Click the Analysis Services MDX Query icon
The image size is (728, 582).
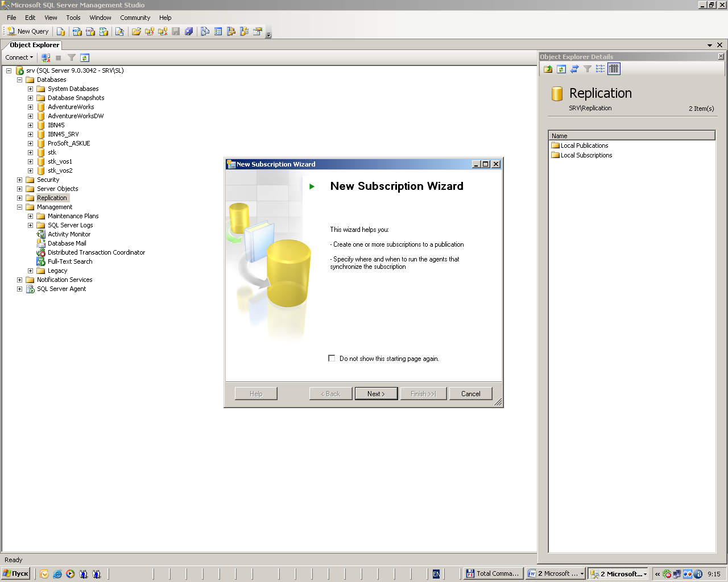tap(77, 31)
